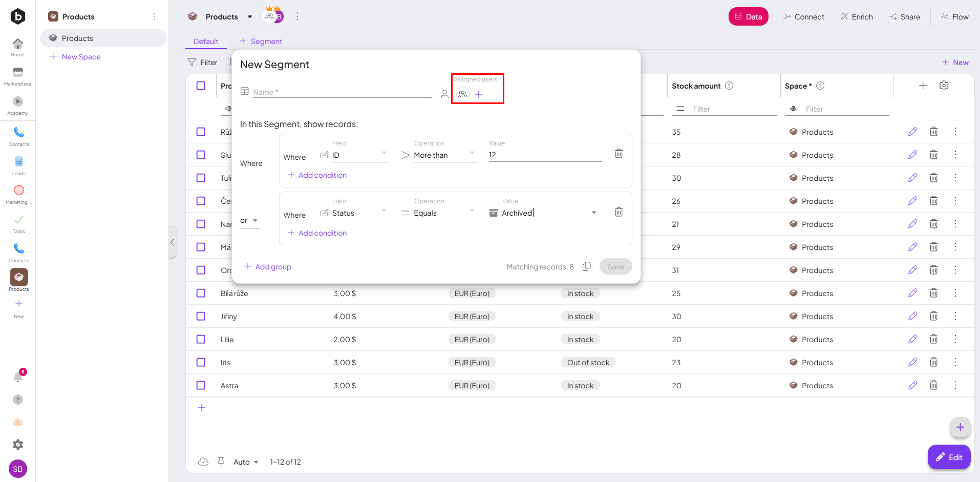
Task: Delete the Iris row with trash icon
Action: point(933,362)
